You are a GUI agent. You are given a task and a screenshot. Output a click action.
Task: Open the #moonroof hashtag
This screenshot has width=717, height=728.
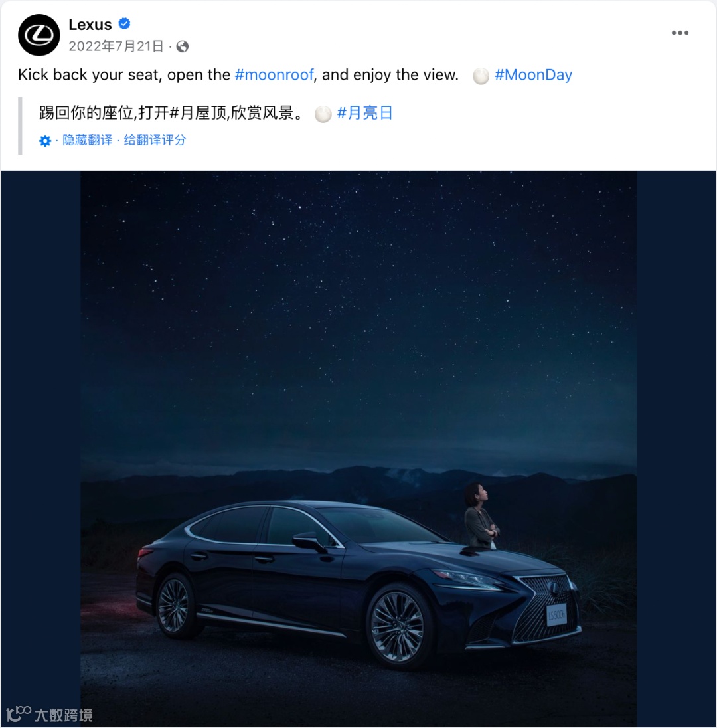(274, 75)
